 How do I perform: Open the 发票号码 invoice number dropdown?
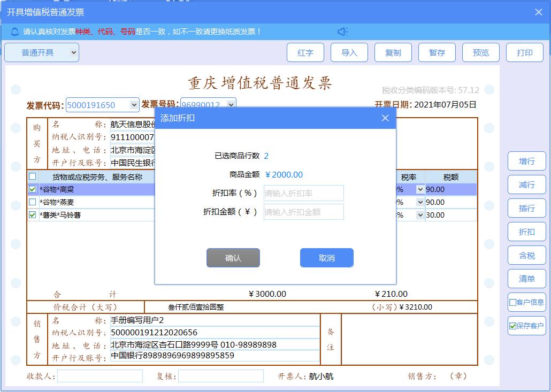click(230, 105)
